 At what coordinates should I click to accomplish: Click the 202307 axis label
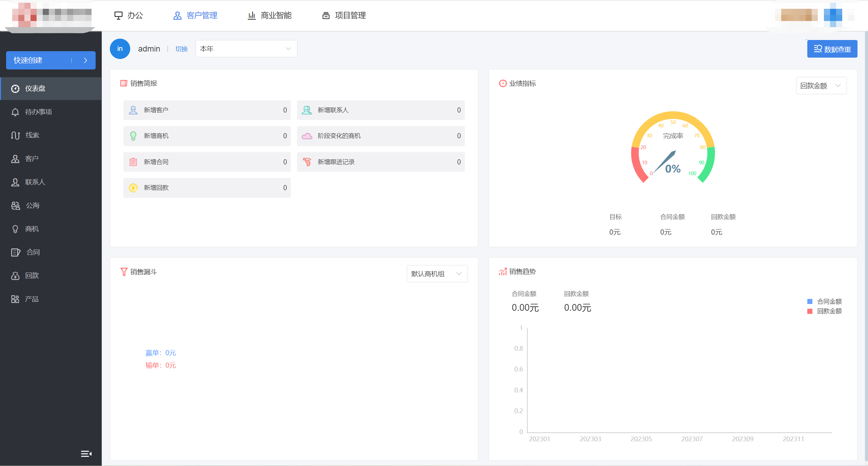(692, 439)
